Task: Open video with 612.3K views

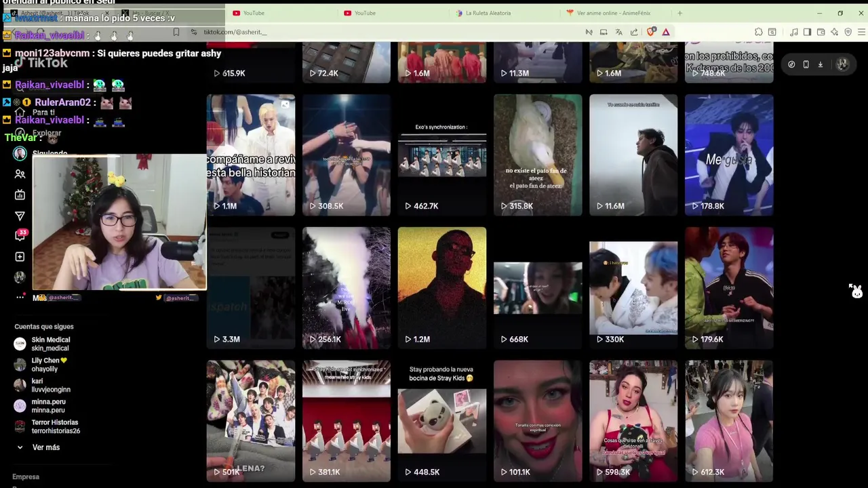Action: (729, 421)
